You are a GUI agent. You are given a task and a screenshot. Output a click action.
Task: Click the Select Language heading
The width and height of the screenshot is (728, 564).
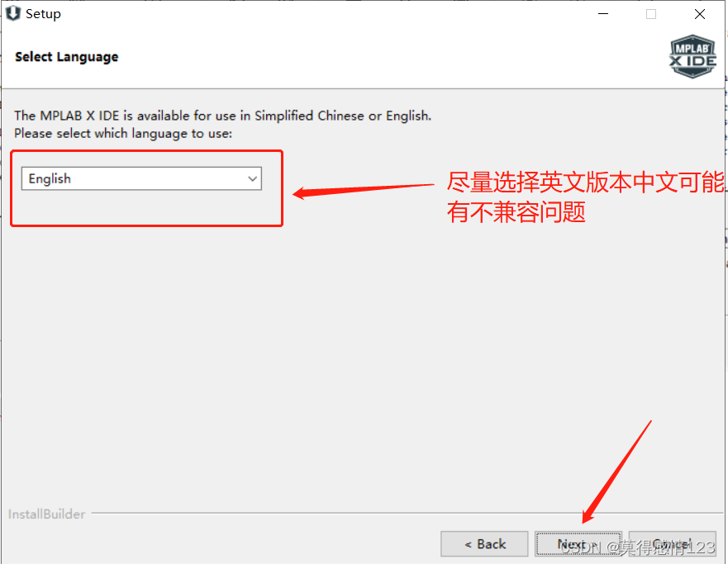pyautogui.click(x=66, y=57)
